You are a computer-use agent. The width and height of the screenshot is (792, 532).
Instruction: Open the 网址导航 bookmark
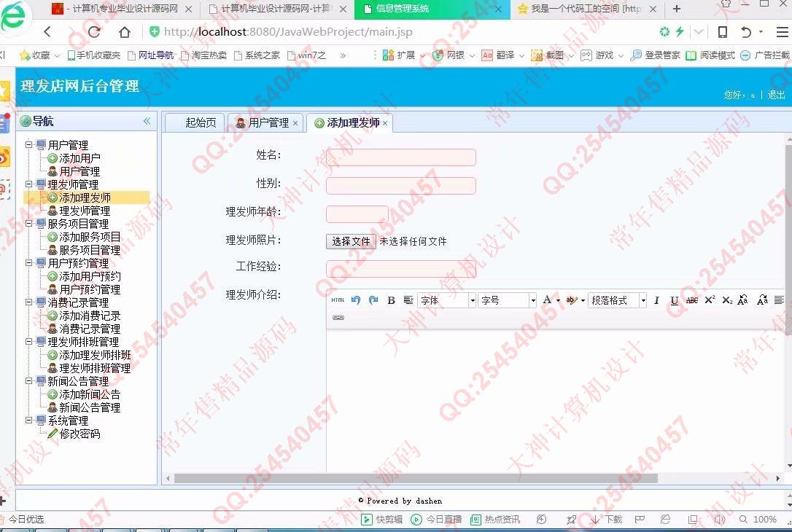pyautogui.click(x=150, y=55)
